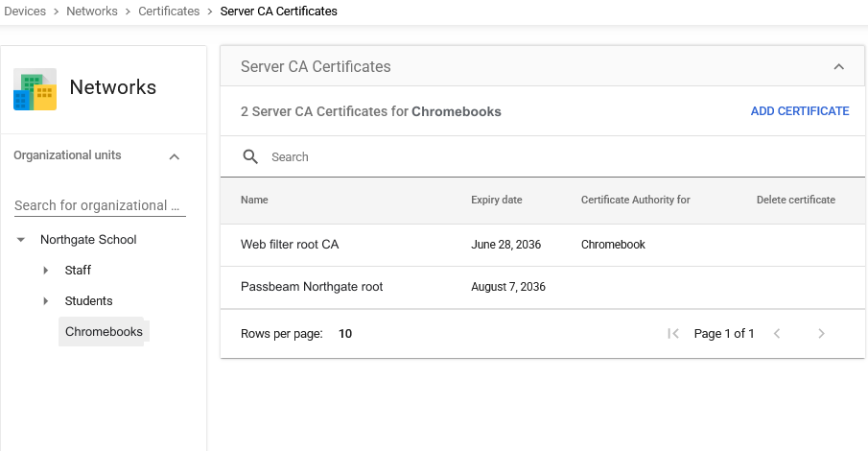The image size is (868, 451).
Task: Go to previous page of certificates
Action: tap(777, 334)
